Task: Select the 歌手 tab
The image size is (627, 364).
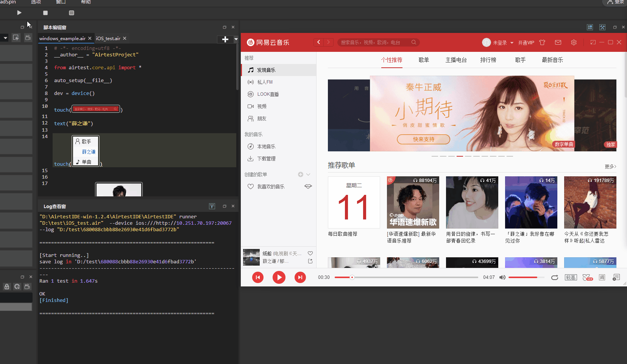Action: [x=520, y=60]
